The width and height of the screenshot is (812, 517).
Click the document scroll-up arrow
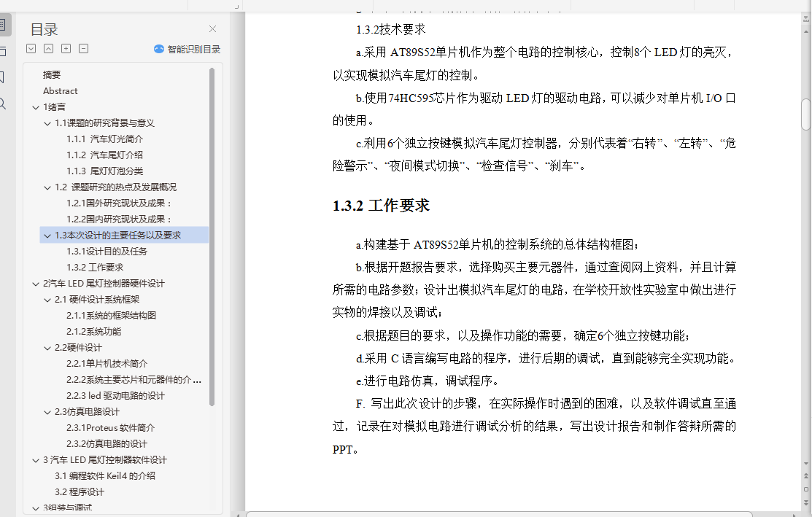point(805,31)
